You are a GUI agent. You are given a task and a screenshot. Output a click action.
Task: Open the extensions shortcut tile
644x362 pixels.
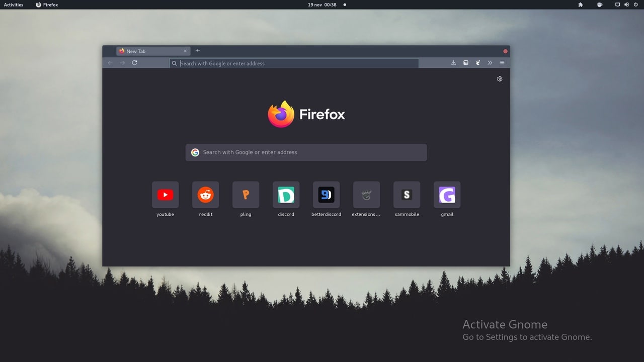tap(366, 195)
